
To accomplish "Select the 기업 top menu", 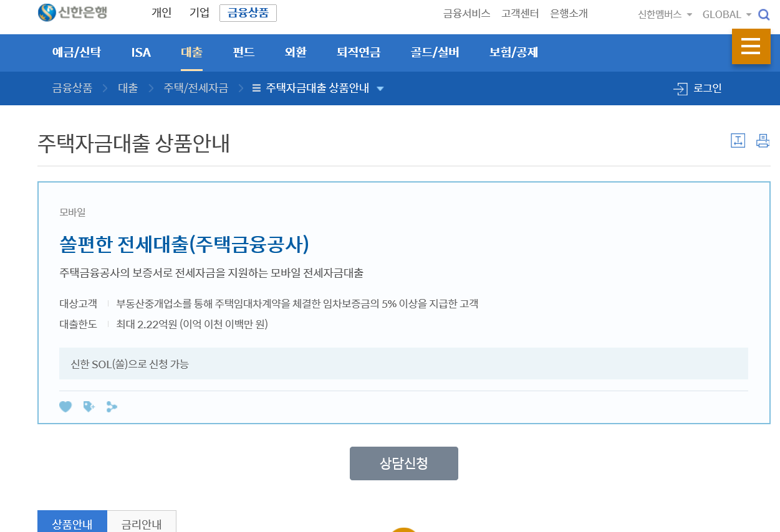I will (200, 12).
